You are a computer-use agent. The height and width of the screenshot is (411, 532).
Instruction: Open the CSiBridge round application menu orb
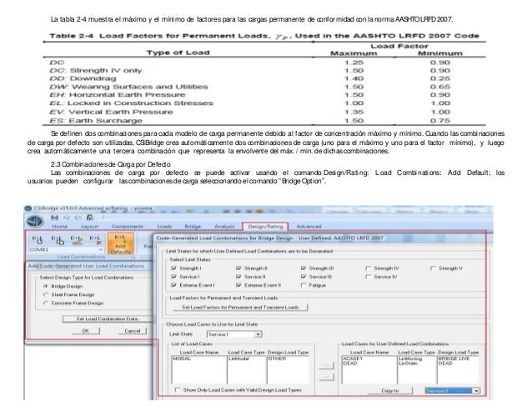(x=35, y=221)
